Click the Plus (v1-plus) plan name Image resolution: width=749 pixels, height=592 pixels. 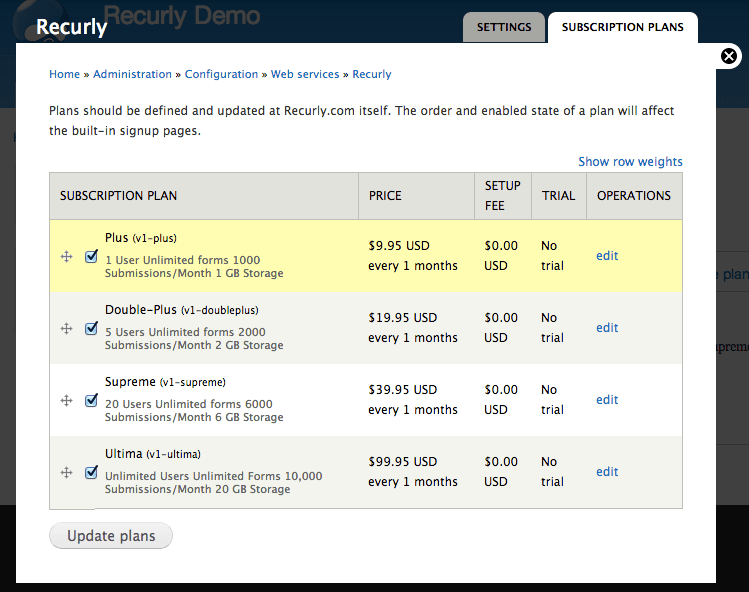[141, 238]
